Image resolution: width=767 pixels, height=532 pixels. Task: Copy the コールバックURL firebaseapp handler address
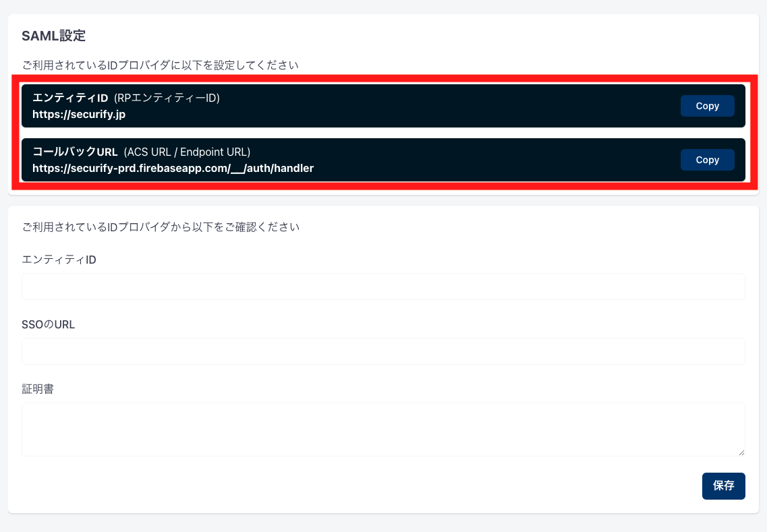click(x=708, y=160)
